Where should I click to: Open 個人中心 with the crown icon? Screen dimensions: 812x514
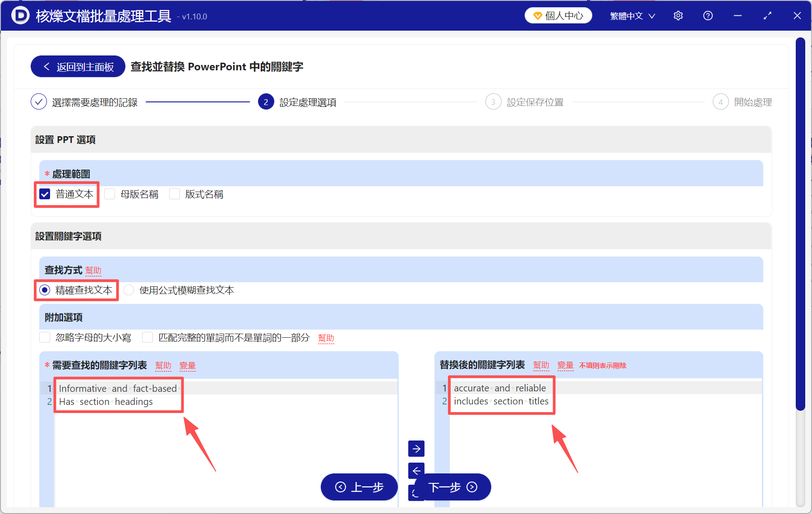[558, 15]
